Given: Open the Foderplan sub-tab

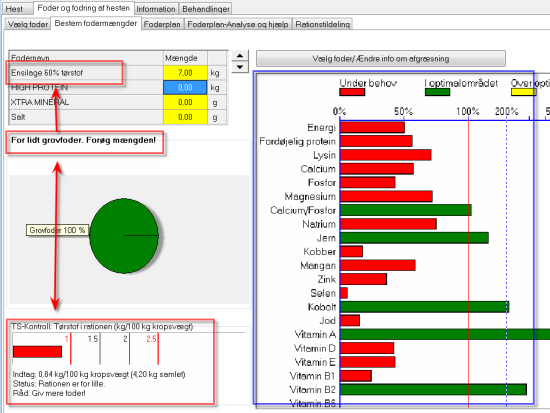Looking at the screenshot, I should (162, 24).
